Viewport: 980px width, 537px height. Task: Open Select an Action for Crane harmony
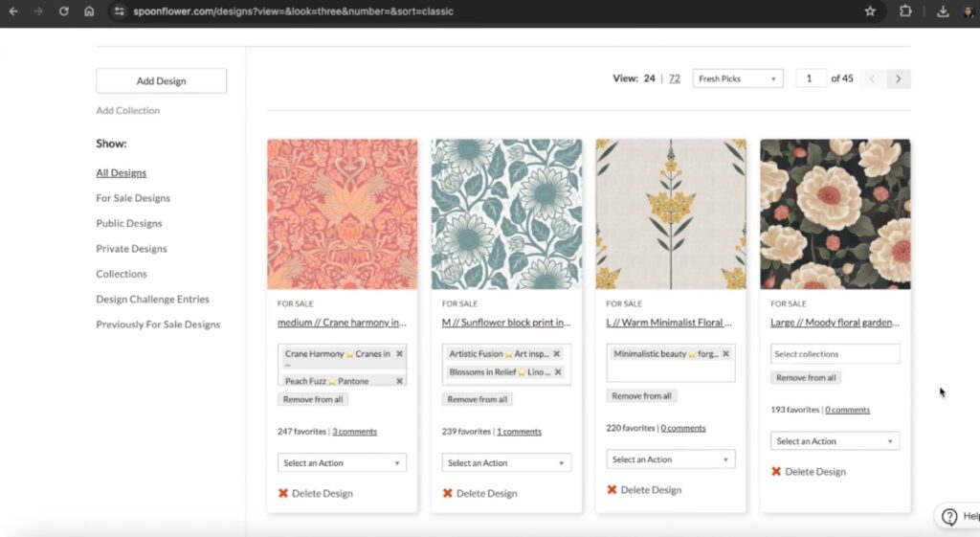coord(342,463)
